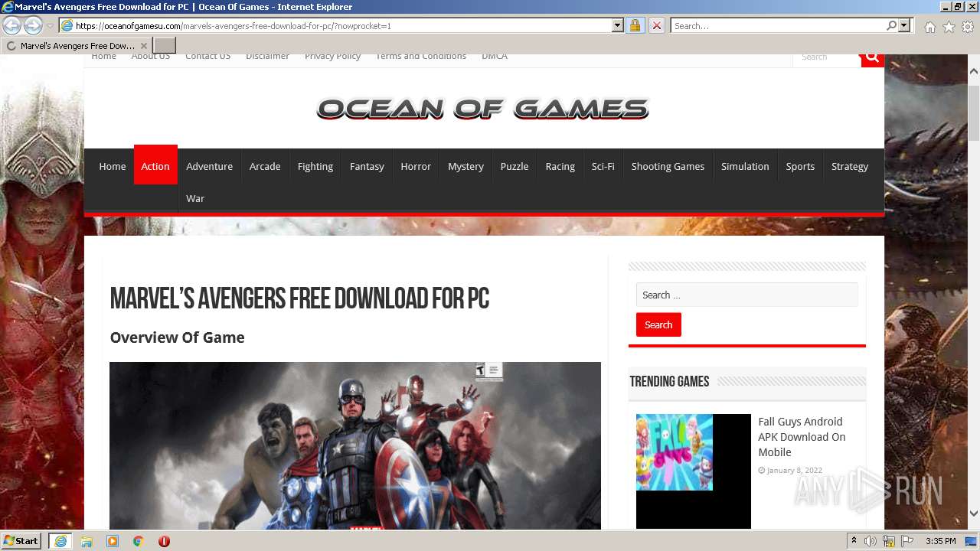980x551 pixels.
Task: Launch Chrome from the taskbar
Action: tap(139, 541)
